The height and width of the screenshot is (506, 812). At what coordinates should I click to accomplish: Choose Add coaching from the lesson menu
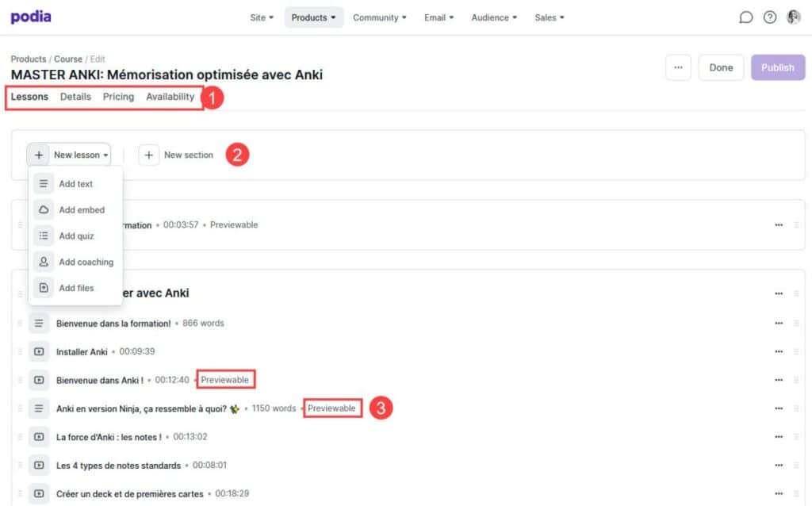click(x=75, y=262)
